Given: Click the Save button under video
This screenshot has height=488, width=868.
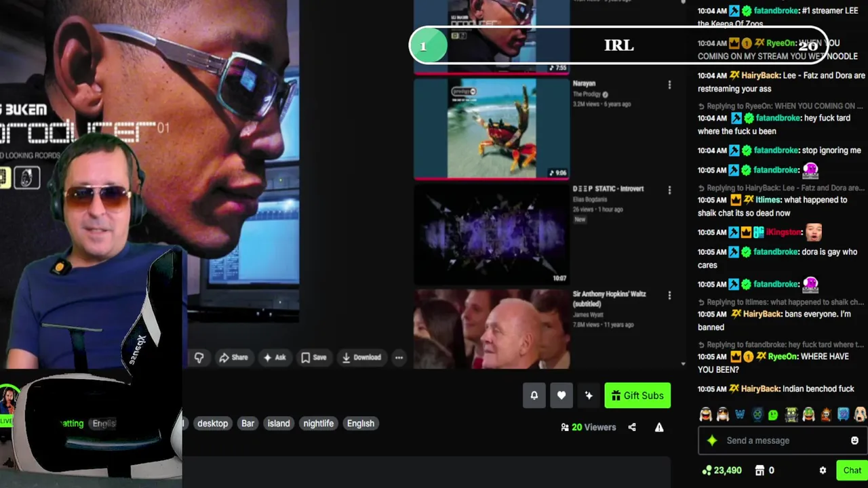Looking at the screenshot, I should 314,357.
